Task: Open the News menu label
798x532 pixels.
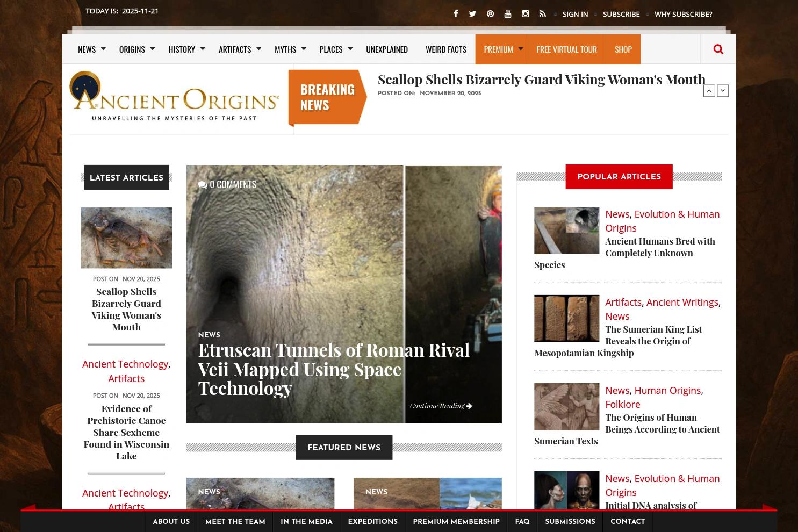Action: click(x=87, y=49)
